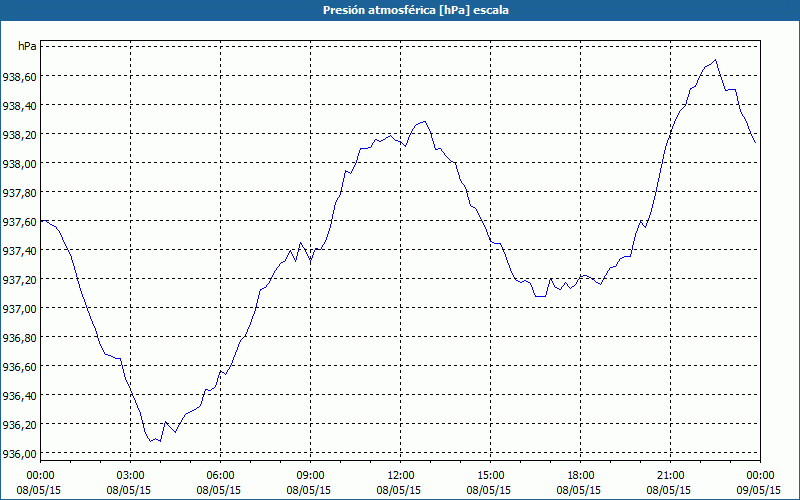The height and width of the screenshot is (500, 800).
Task: Click the 938,60 pressure axis value
Action: (x=19, y=76)
